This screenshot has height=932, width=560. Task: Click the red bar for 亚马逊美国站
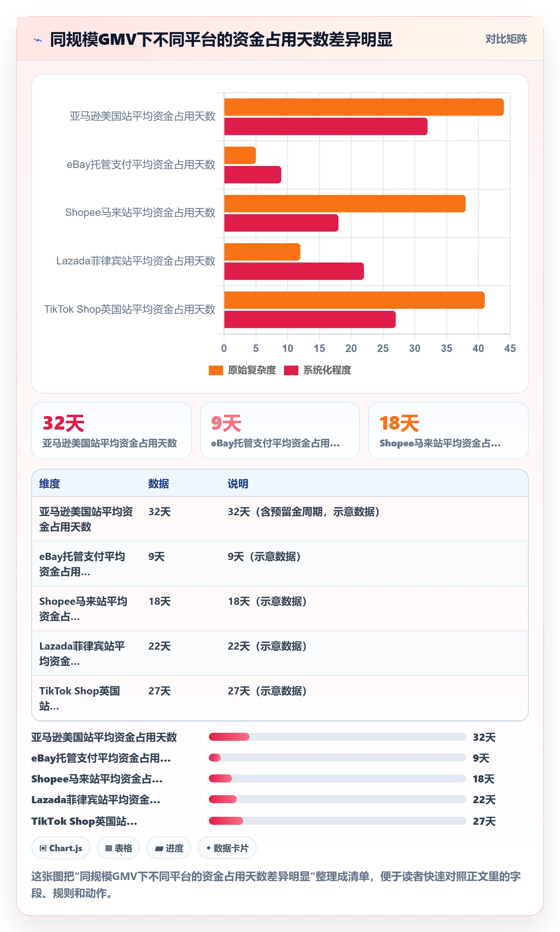point(326,126)
